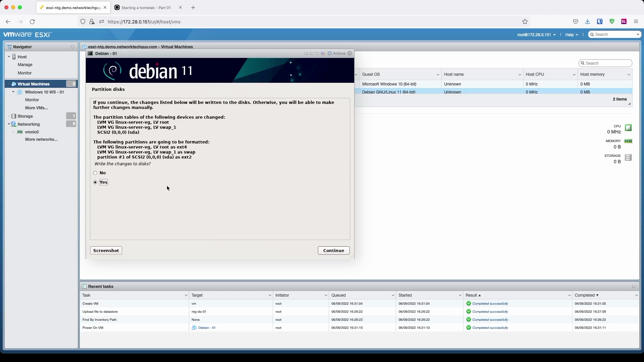Click the Screenshot button in installer
The image size is (644, 362).
[x=106, y=251]
